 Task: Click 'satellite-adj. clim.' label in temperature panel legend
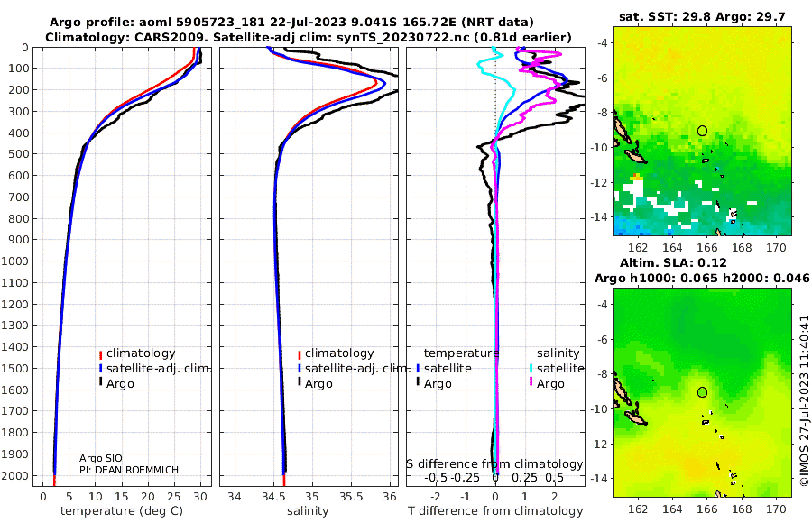[x=158, y=369]
